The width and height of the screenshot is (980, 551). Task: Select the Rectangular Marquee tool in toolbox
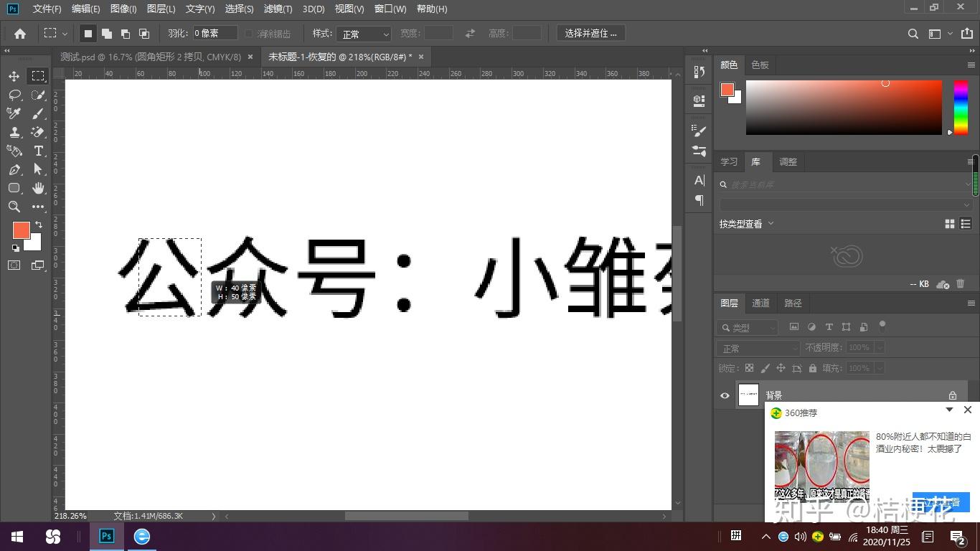[38, 76]
